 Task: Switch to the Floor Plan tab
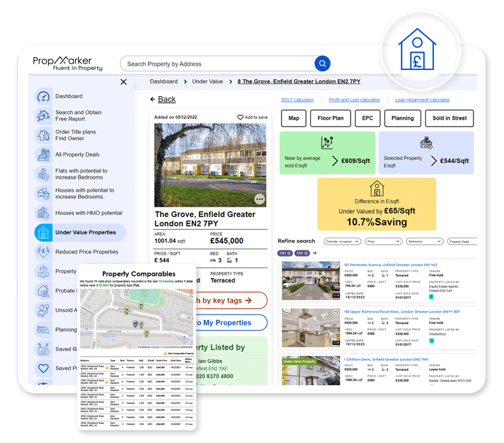tap(331, 118)
